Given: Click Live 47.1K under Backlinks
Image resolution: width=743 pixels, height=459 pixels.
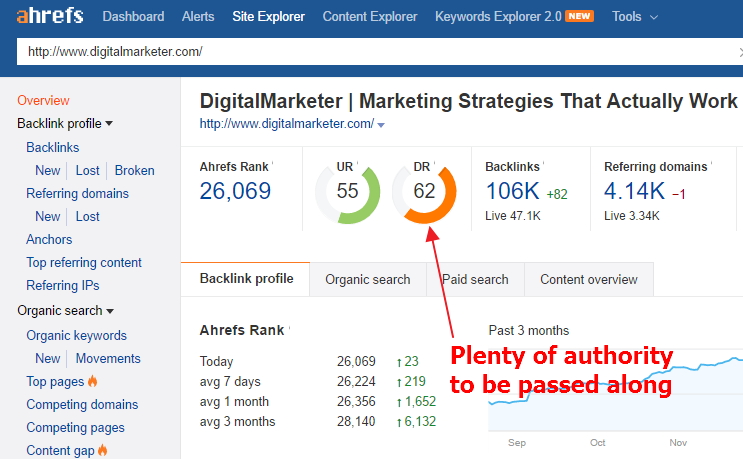Looking at the screenshot, I should click(513, 216).
